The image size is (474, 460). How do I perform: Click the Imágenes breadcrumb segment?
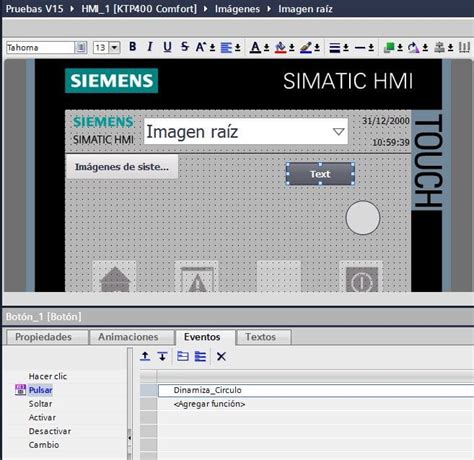tap(237, 9)
